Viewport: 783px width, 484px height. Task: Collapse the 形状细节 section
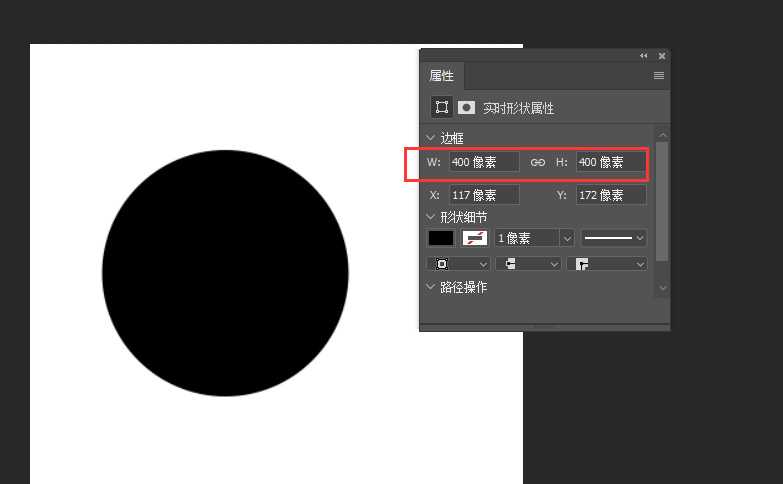tap(431, 217)
